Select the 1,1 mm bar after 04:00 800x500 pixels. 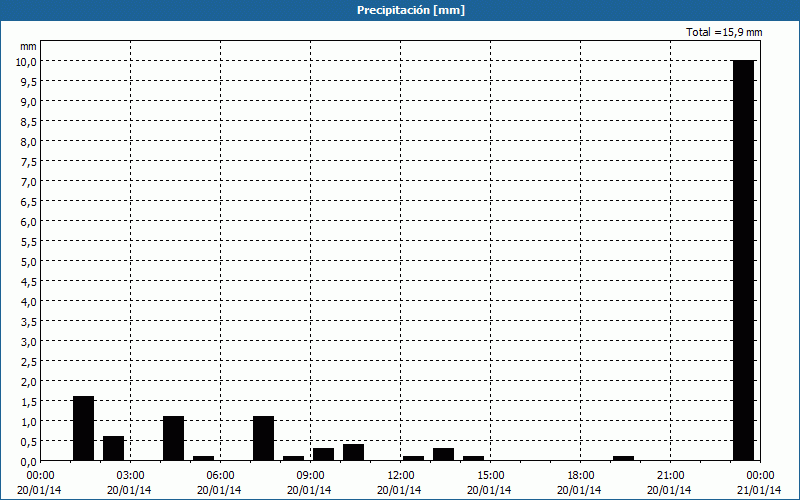(x=173, y=438)
